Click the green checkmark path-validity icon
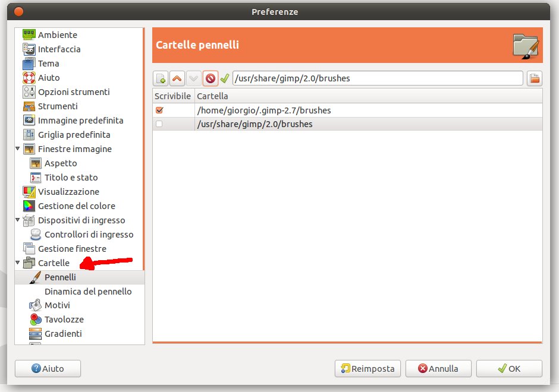 click(225, 78)
